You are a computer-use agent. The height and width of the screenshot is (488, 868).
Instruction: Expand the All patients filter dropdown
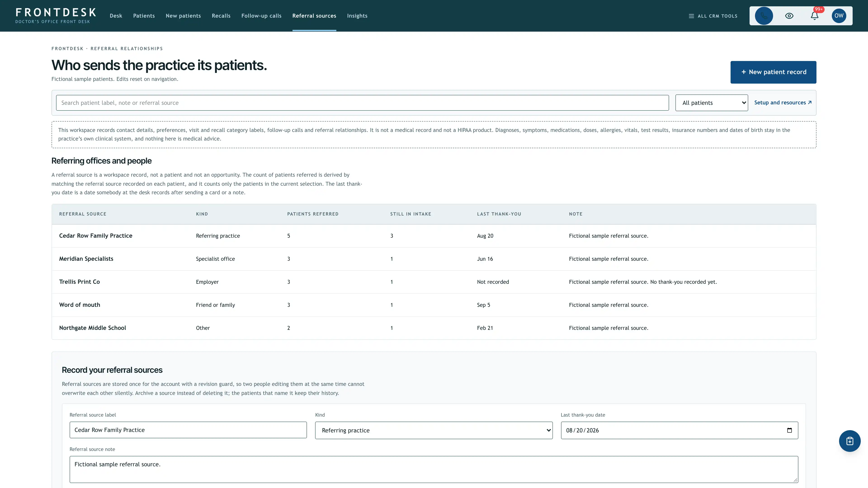coord(711,103)
